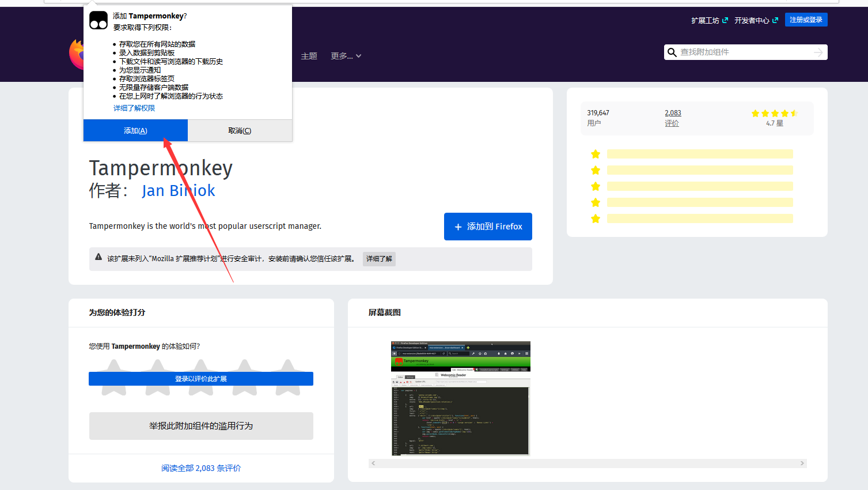Click the first rating bar in the breakdown

(x=700, y=154)
